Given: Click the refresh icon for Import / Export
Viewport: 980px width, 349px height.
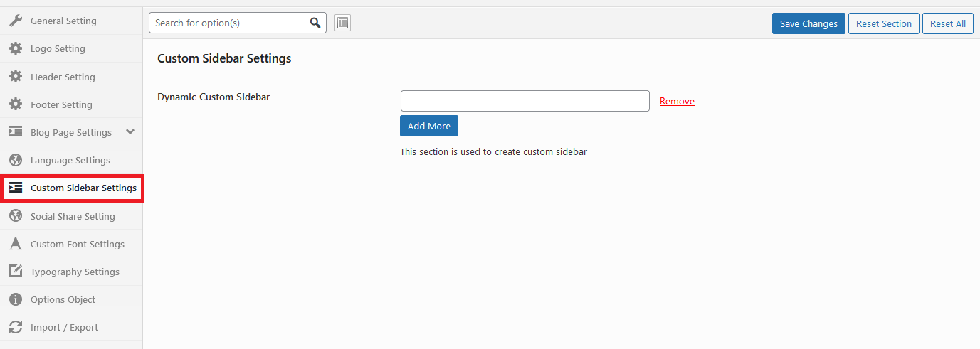Looking at the screenshot, I should coord(15,327).
